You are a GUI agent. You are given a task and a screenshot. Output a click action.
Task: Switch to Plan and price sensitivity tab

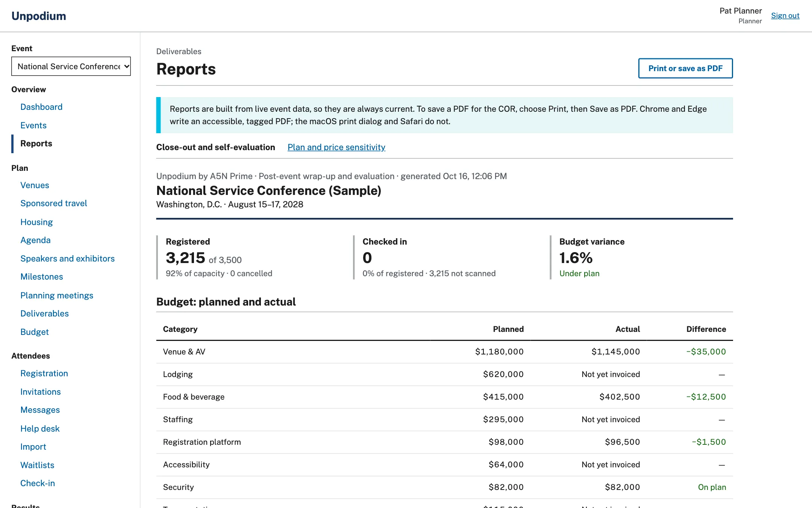[336, 147]
